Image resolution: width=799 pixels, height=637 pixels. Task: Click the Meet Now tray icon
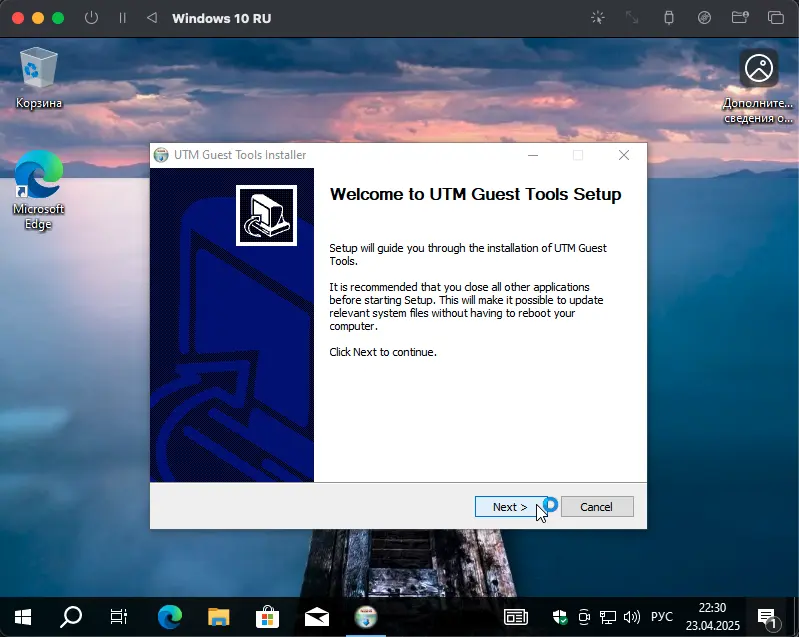(x=584, y=617)
